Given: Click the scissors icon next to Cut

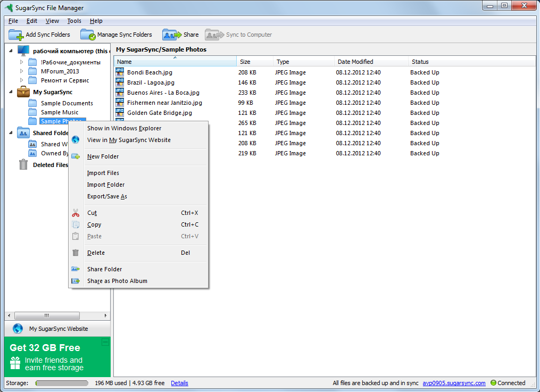Looking at the screenshot, I should tap(76, 213).
